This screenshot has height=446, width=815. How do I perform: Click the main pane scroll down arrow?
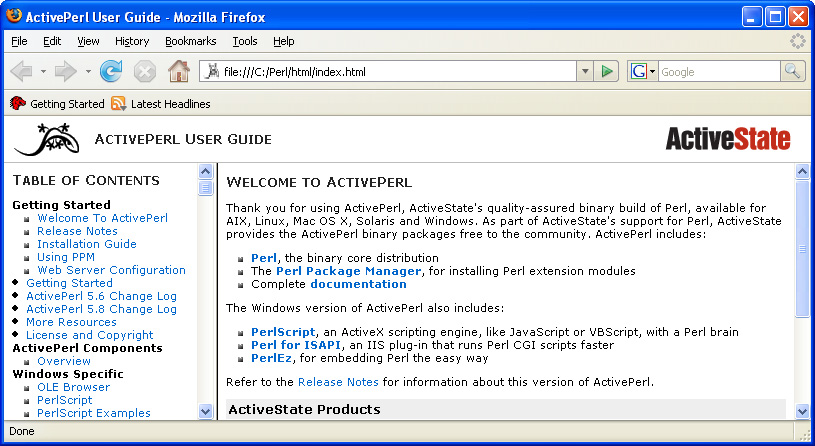tap(803, 411)
